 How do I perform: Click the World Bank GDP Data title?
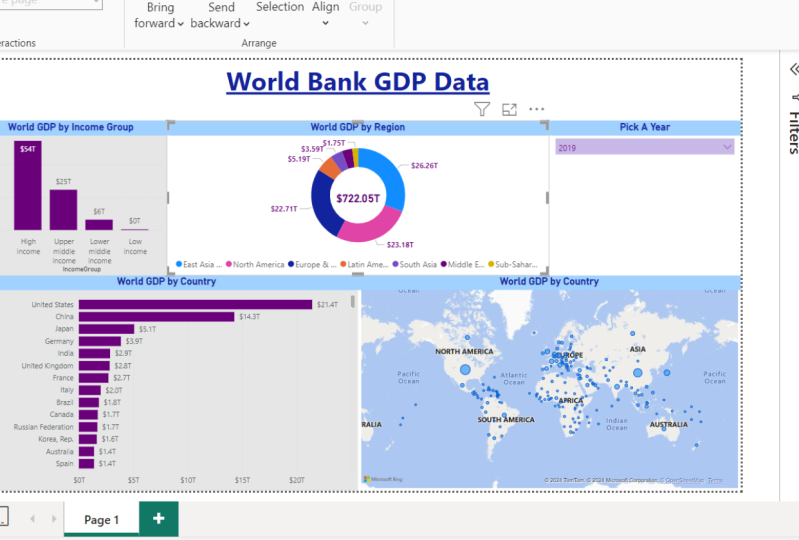pos(358,82)
